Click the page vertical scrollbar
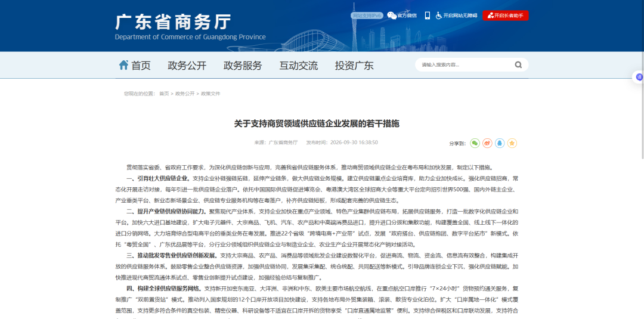Screen dimensions: 644x319 (642, 79)
